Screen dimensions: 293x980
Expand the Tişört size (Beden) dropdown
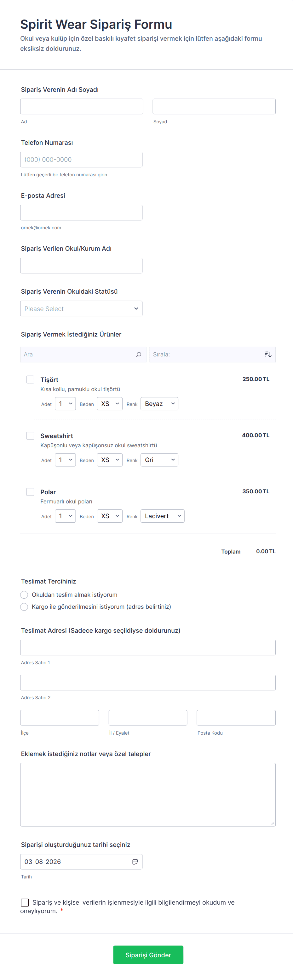tap(109, 404)
